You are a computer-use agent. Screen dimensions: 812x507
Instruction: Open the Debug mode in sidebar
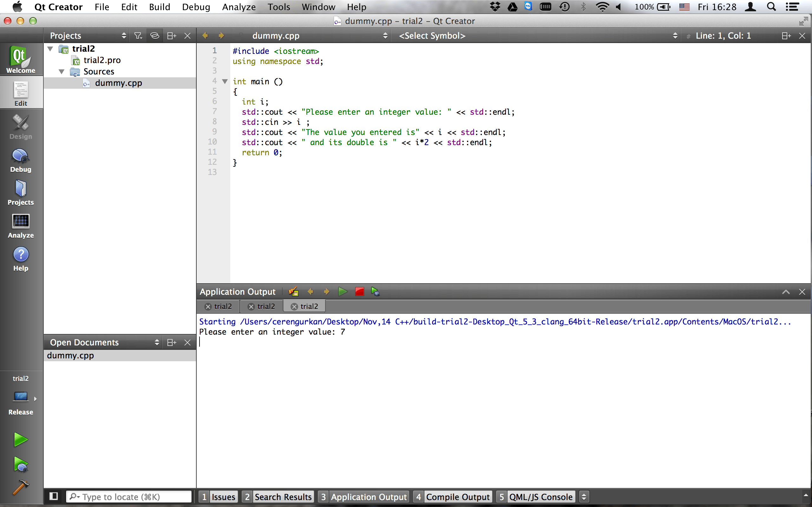[x=21, y=160]
